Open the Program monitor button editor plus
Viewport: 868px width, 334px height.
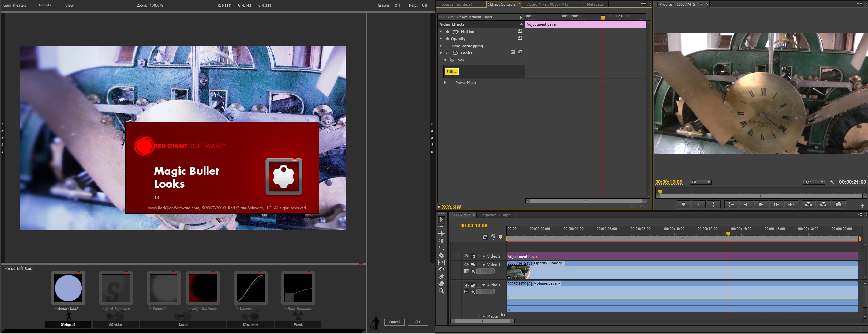pyautogui.click(x=862, y=206)
